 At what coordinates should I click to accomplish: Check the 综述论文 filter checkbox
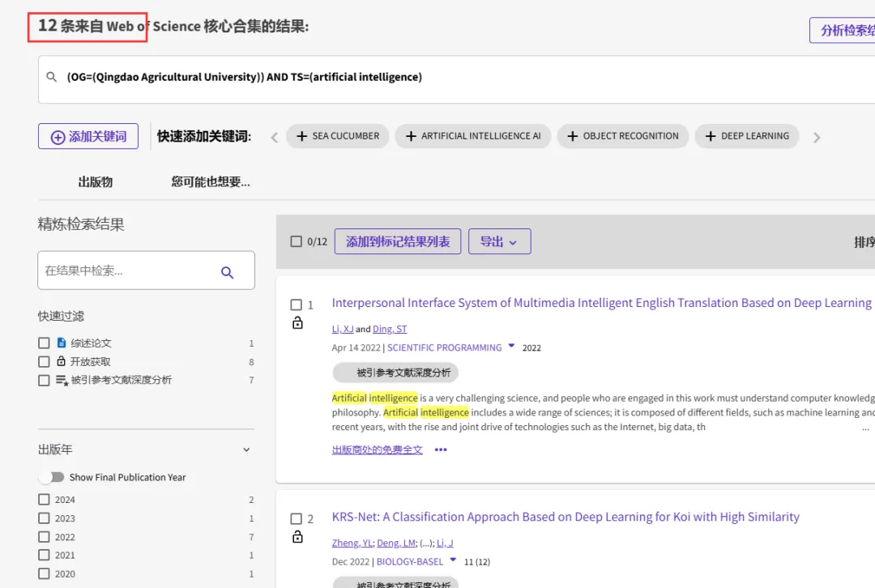point(44,343)
